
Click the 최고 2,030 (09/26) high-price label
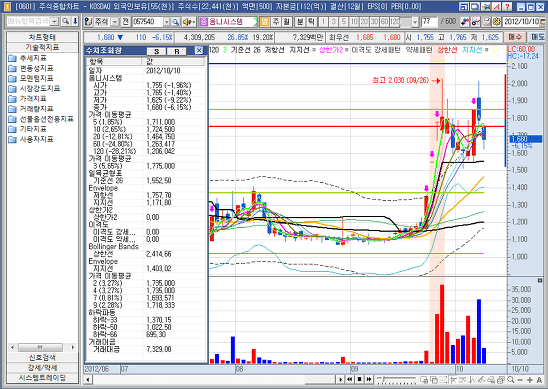[400, 80]
